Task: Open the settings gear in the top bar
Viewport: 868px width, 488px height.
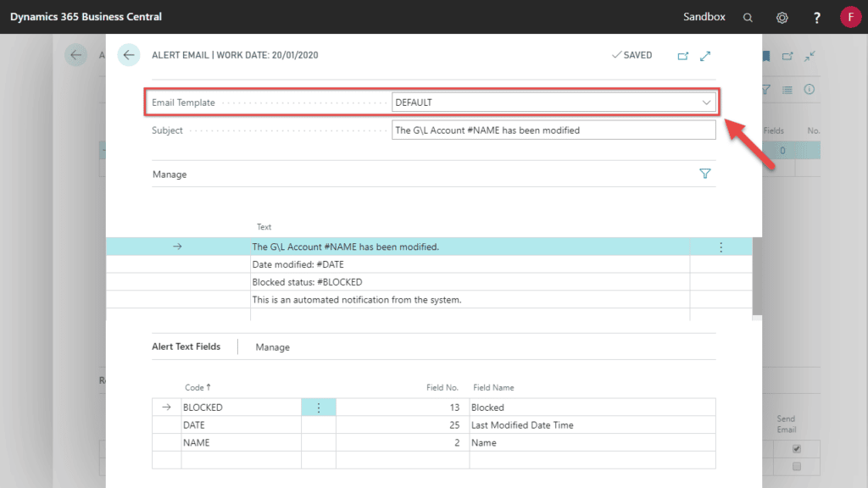Action: (x=782, y=17)
